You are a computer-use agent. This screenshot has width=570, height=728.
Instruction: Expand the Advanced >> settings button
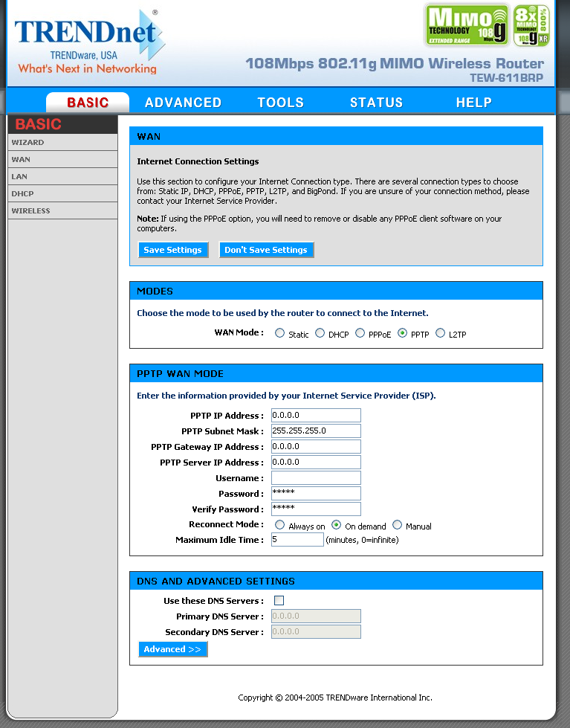pos(172,649)
